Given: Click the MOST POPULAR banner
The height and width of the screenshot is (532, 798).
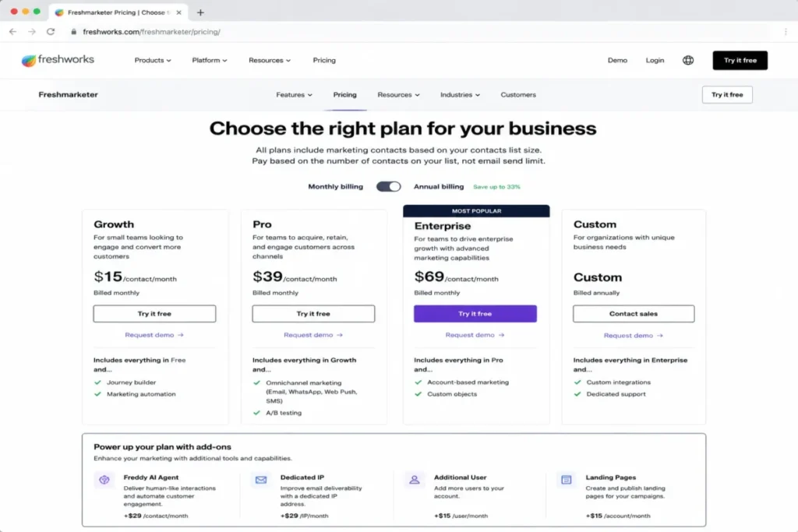Looking at the screenshot, I should coord(476,211).
